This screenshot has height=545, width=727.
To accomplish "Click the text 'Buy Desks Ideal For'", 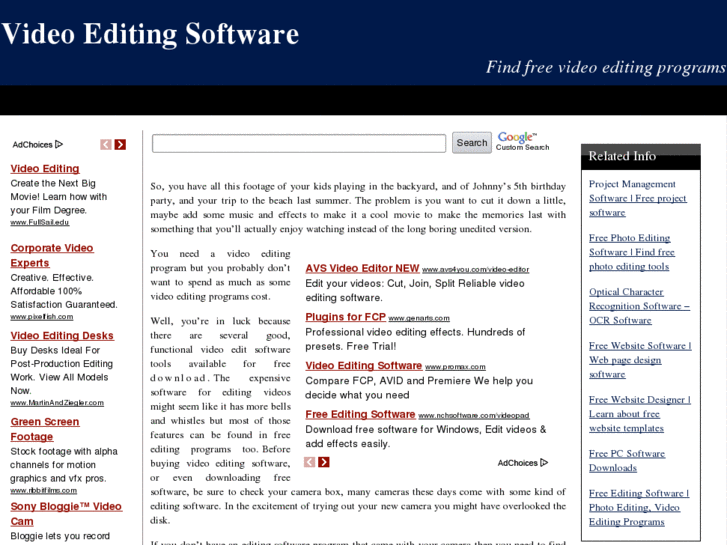I will point(55,350).
